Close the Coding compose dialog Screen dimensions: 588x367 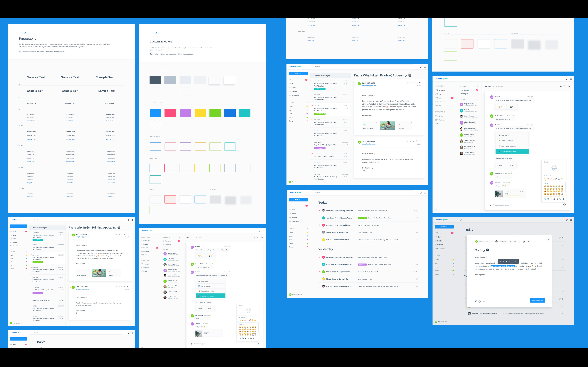tap(548, 239)
